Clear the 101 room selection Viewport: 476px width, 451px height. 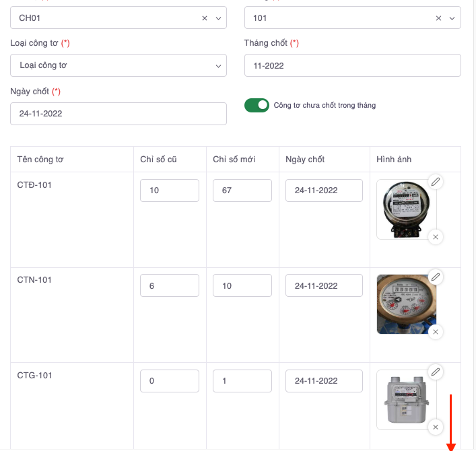(x=439, y=18)
